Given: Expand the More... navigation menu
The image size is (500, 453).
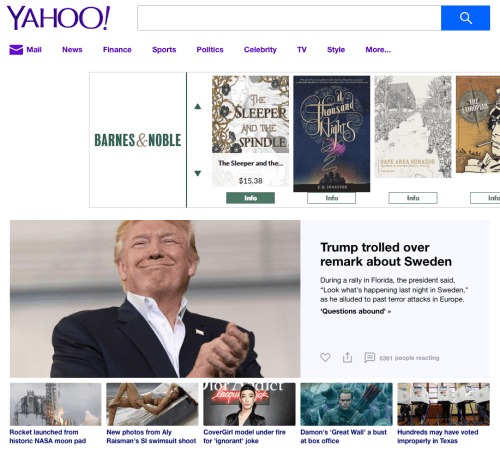Looking at the screenshot, I should 378,50.
